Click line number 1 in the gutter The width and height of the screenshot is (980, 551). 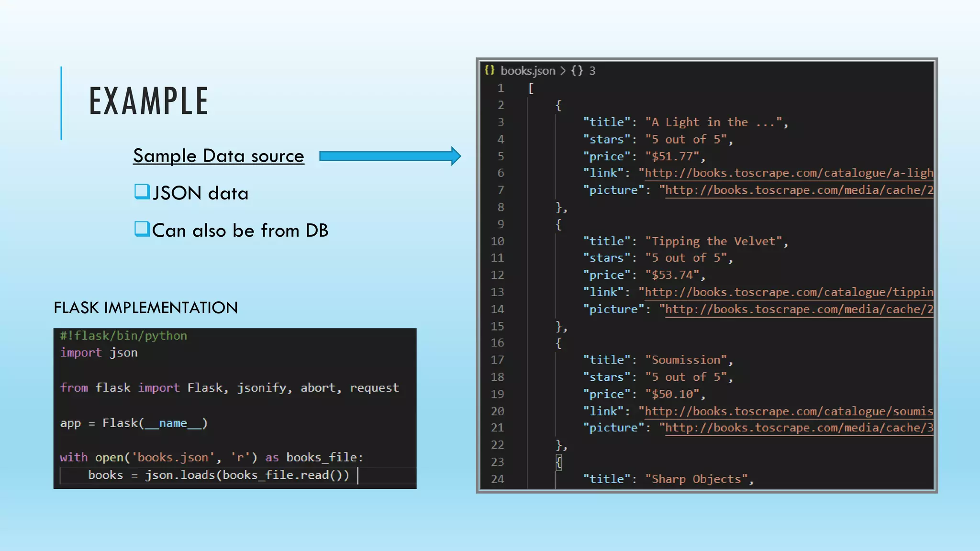[x=501, y=88]
